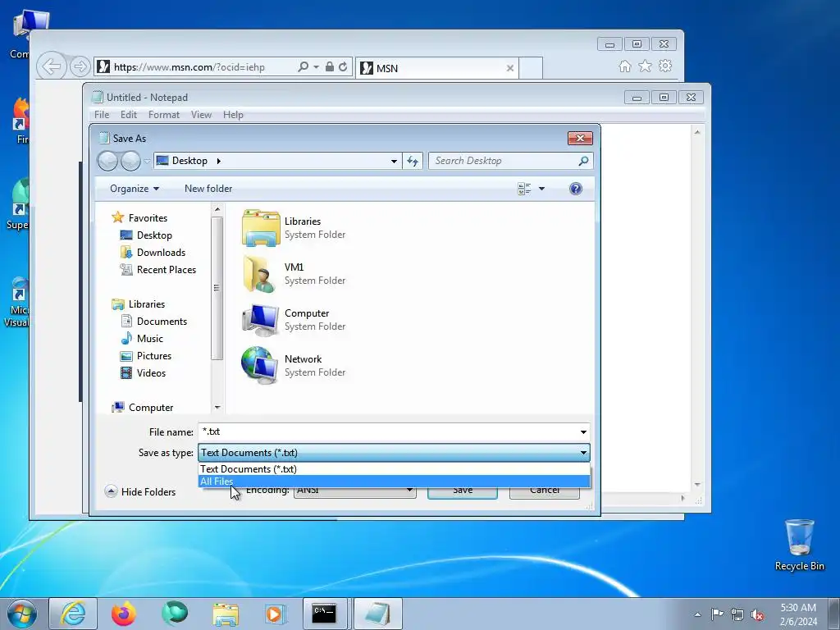Click the change view icon in Save As
Viewport: 840px width, 630px height.
[524, 189]
